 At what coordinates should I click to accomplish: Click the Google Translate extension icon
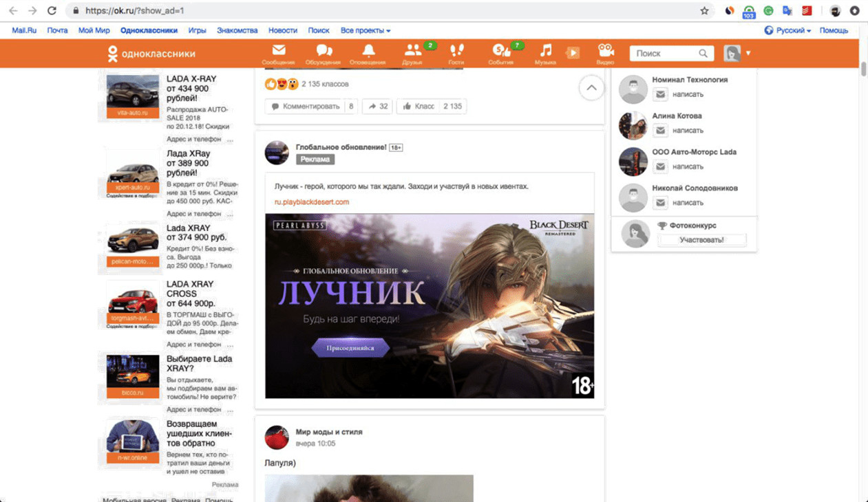click(x=787, y=11)
